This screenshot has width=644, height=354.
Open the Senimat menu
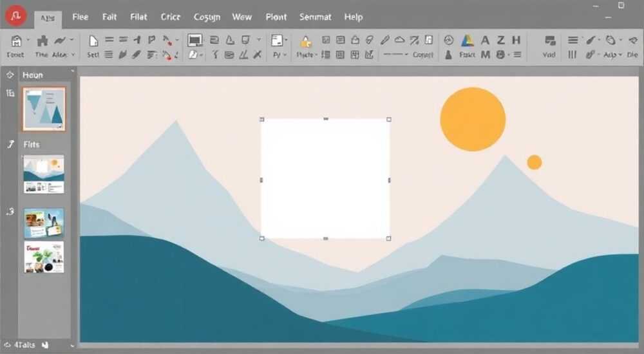coord(315,17)
